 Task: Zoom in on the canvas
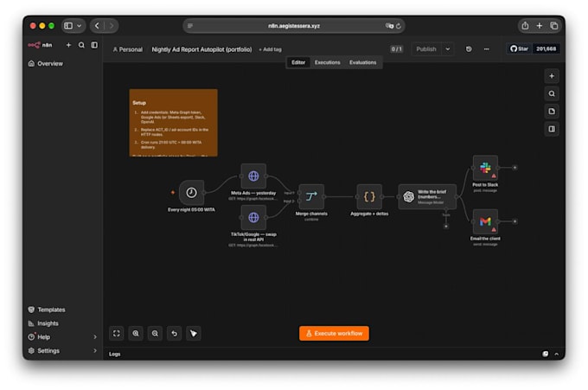[x=136, y=334]
